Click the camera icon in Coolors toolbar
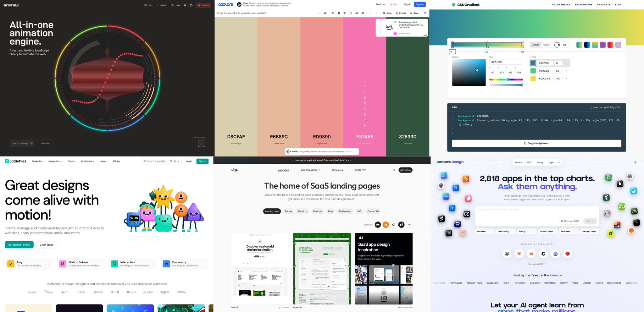The width and height of the screenshot is (644, 312). pos(333,13)
